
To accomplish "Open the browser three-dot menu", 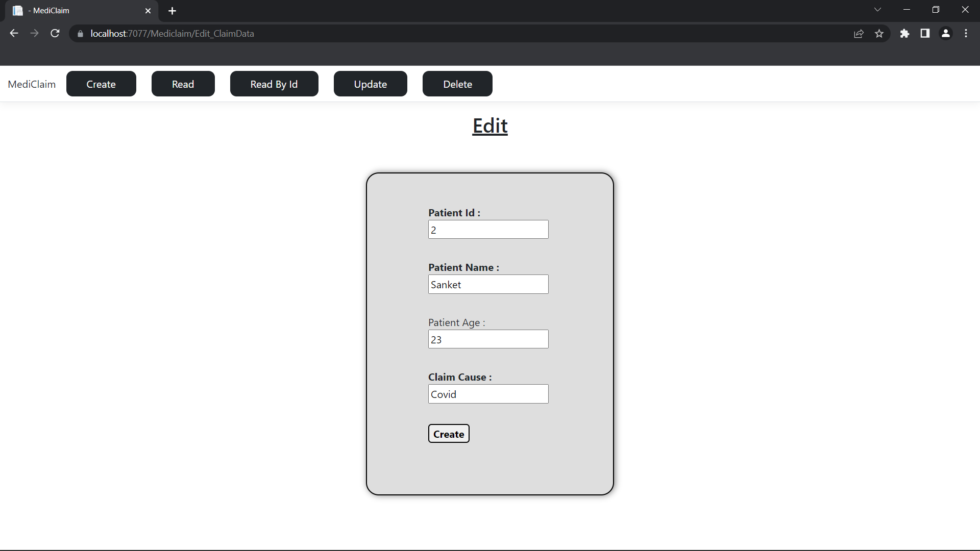I will coord(966,33).
